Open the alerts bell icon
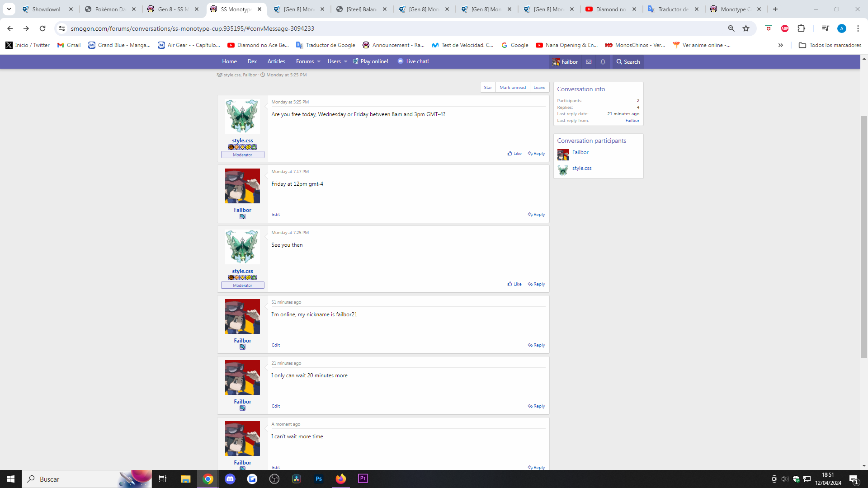Viewport: 868px width, 488px height. coord(603,62)
